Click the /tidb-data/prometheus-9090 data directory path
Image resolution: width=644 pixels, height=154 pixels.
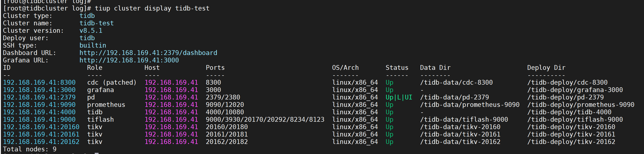click(x=470, y=105)
